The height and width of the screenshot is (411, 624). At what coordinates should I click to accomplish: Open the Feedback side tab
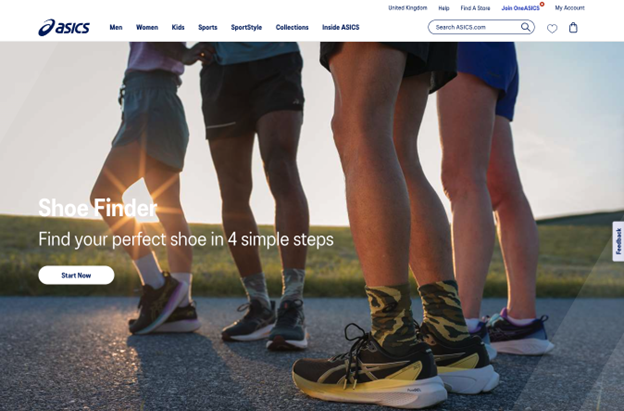point(618,241)
